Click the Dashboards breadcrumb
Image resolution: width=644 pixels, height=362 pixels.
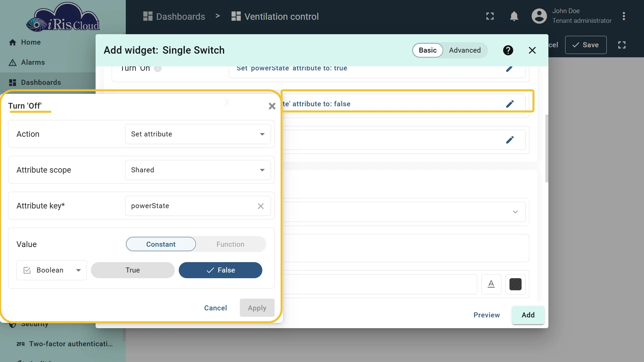point(174,16)
